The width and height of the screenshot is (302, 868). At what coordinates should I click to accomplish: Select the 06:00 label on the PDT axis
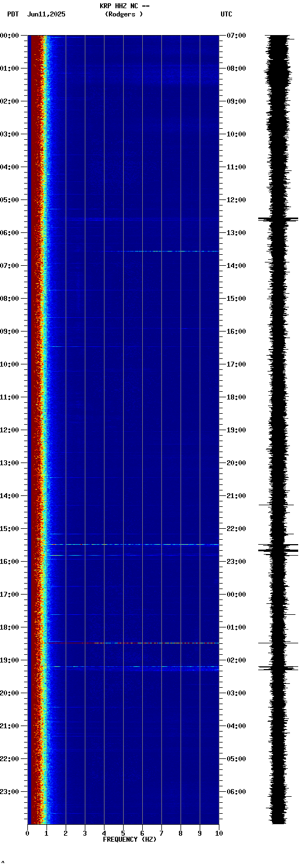point(9,233)
